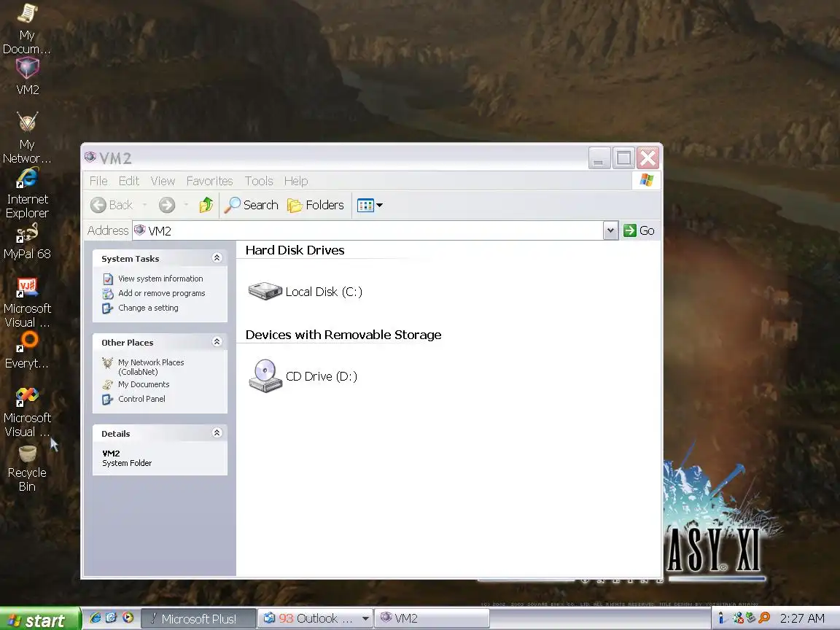Switch to Microsoft Plus! taskbar button
This screenshot has width=840, height=630.
click(198, 619)
